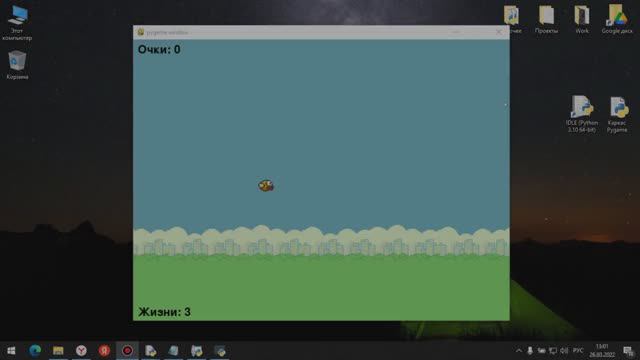Image resolution: width=640 pixels, height=360 pixels.
Task: Open the 'Google диск' shortcut
Action: point(617,19)
